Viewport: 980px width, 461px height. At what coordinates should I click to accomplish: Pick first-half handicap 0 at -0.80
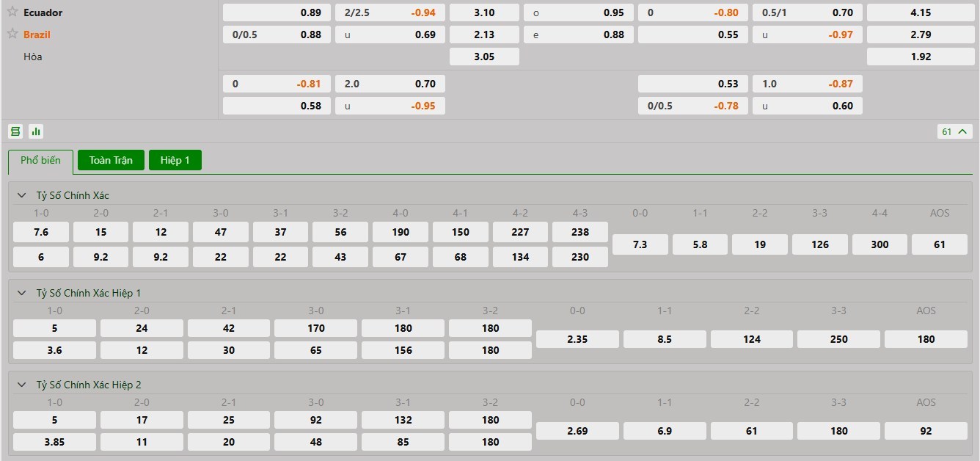coord(693,12)
